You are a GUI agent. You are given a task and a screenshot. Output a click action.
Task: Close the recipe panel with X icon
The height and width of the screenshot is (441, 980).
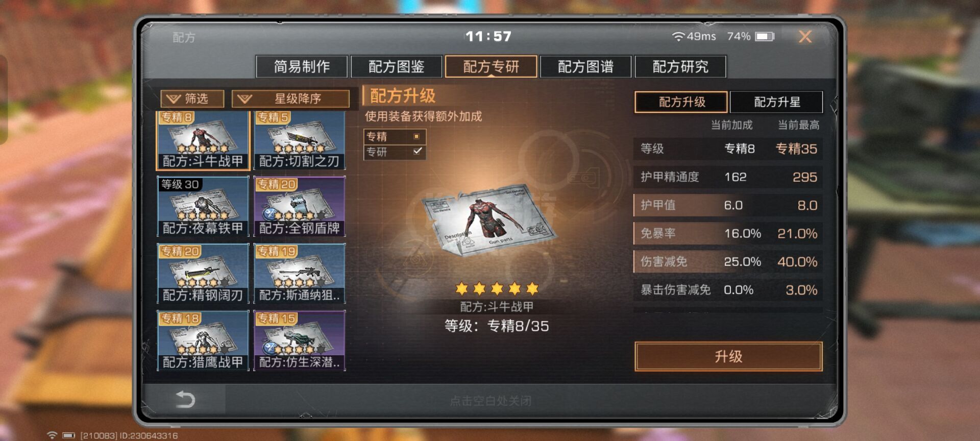805,36
